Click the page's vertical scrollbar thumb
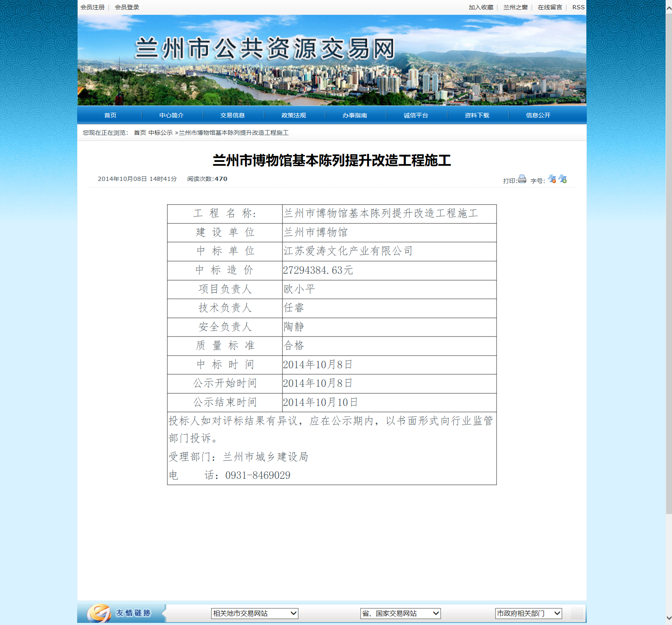672x625 pixels. 669,263
